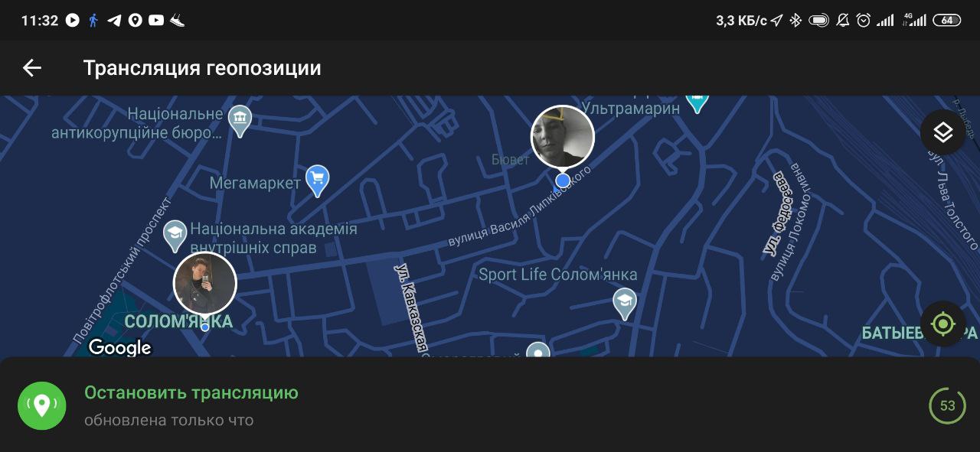
Task: Tap the countdown timer circle showing 53
Action: [x=947, y=405]
